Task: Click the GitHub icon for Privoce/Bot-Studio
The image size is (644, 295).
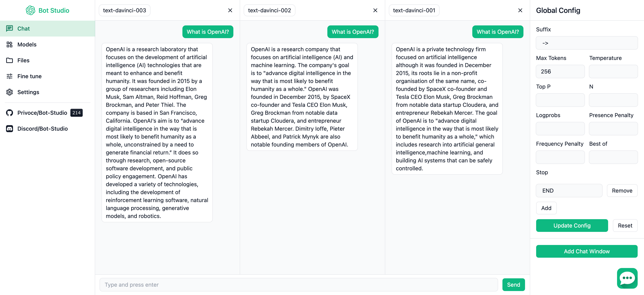Action: (x=10, y=113)
